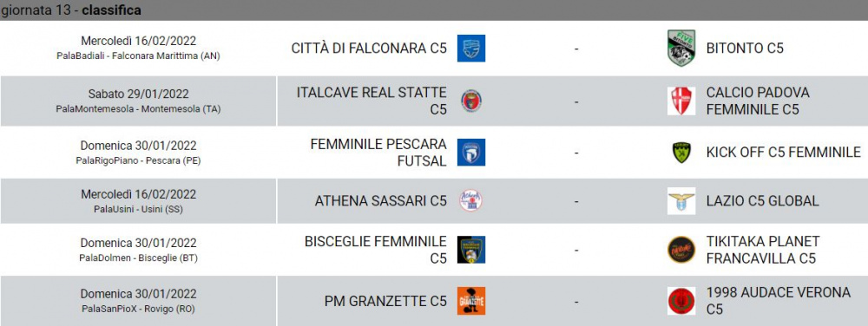Open the LAZIO C5 GLOBAL team link
Viewport: 868px width, 326px height.
(762, 200)
